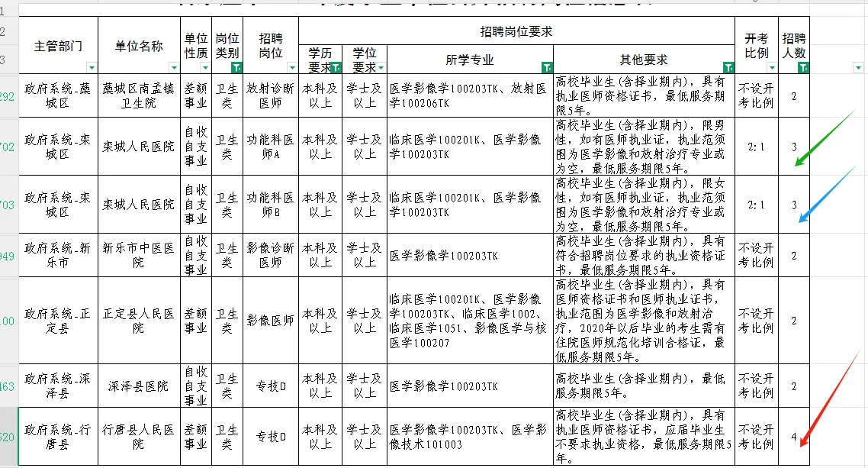Select the row header for row 3
The width and height of the screenshot is (868, 468).
coord(9,60)
